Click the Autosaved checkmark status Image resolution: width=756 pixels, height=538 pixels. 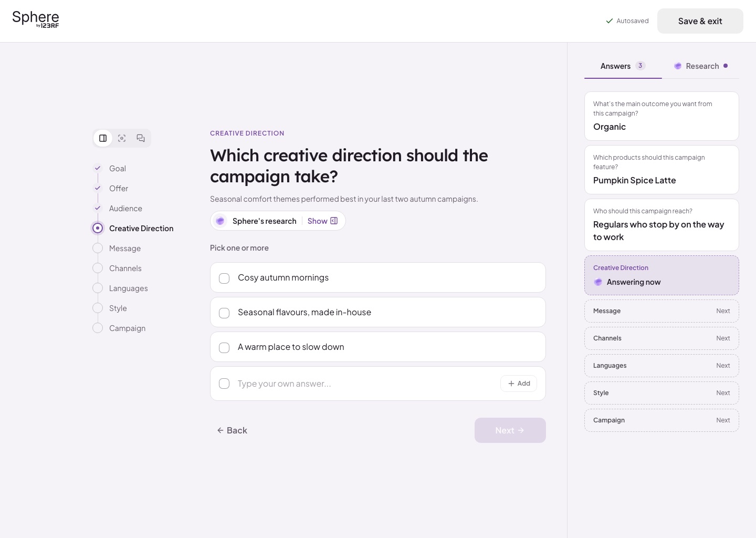click(627, 21)
